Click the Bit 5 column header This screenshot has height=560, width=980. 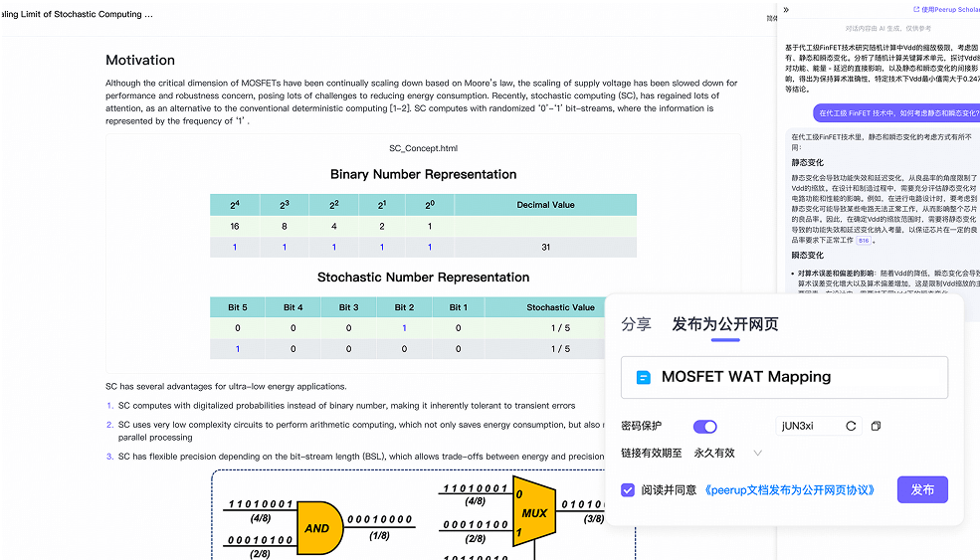pos(238,307)
